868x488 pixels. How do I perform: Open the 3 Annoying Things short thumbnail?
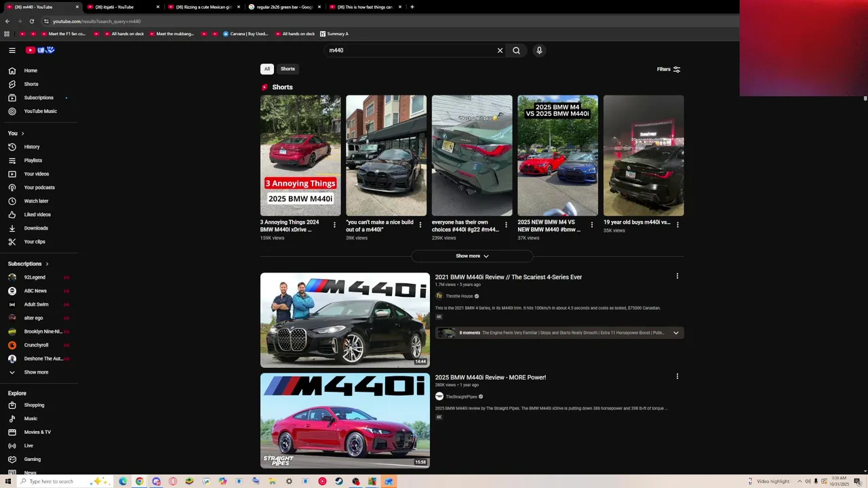tap(300, 155)
